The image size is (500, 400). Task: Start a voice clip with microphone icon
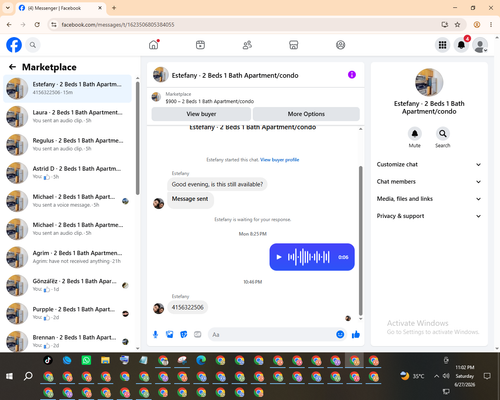(155, 334)
